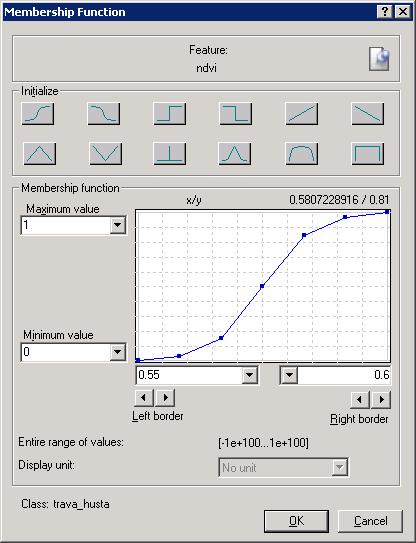Select the triangular peak membership shape
This screenshot has height=543, width=416.
pos(39,153)
